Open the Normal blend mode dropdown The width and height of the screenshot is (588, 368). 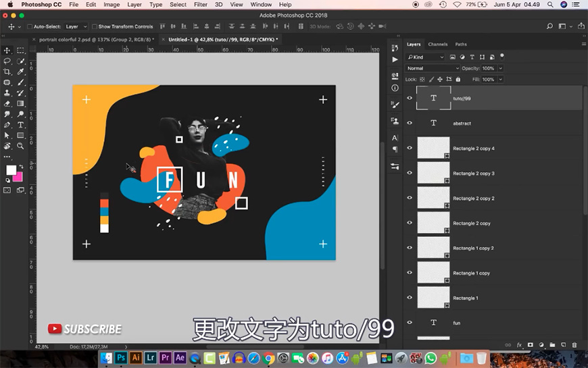(x=433, y=68)
